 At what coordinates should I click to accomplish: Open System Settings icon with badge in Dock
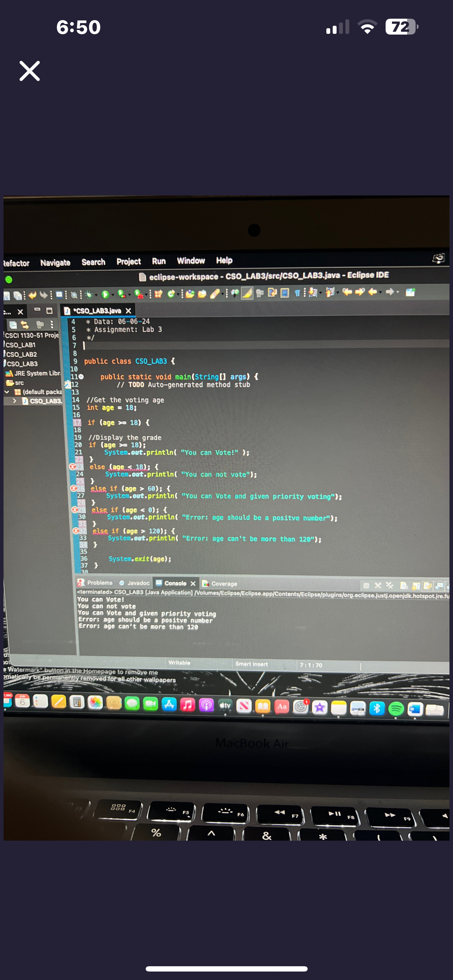(x=301, y=707)
